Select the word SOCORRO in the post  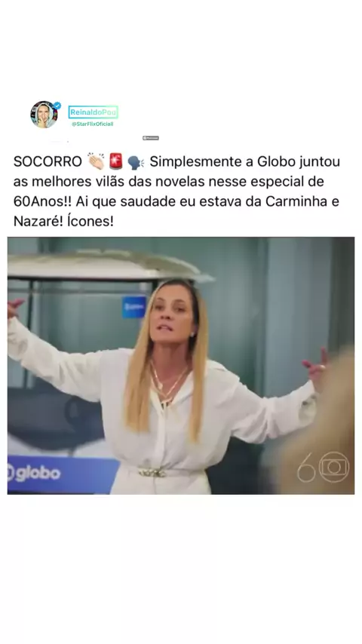[48, 162]
